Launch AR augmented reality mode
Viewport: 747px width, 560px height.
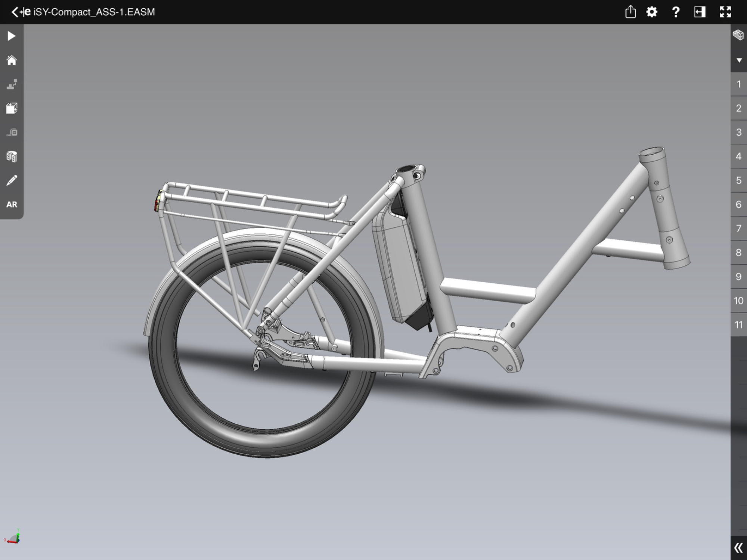click(x=12, y=205)
